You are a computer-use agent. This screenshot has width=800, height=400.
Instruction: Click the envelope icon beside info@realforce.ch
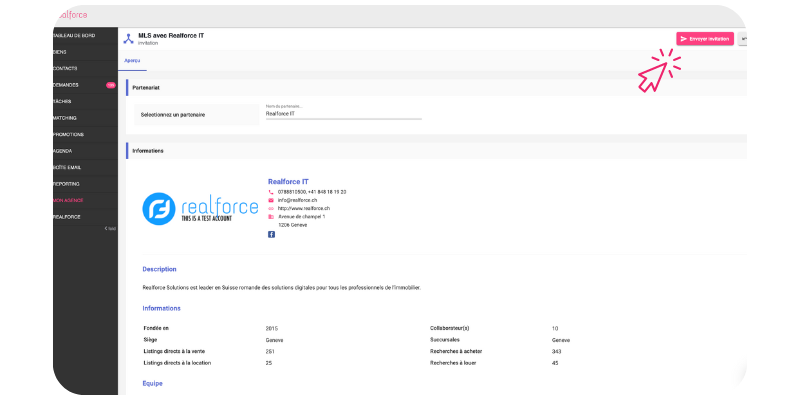[x=271, y=200]
